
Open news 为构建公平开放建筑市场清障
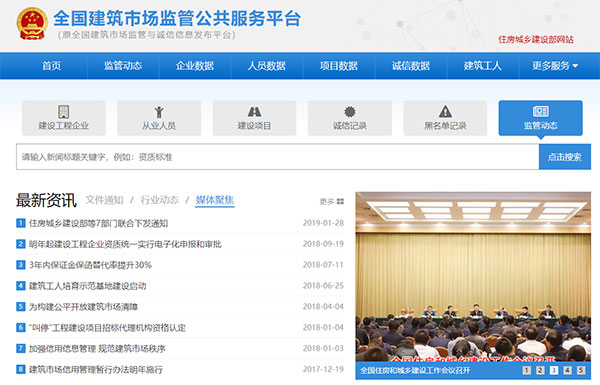83,307
